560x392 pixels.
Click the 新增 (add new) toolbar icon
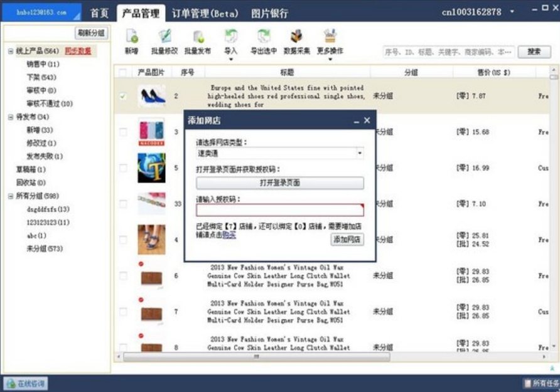(131, 37)
